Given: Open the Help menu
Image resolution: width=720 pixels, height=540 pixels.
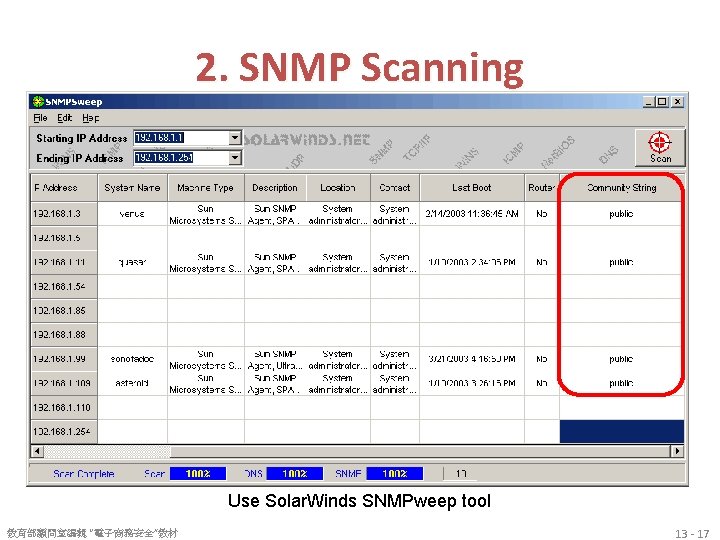Looking at the screenshot, I should [90, 118].
